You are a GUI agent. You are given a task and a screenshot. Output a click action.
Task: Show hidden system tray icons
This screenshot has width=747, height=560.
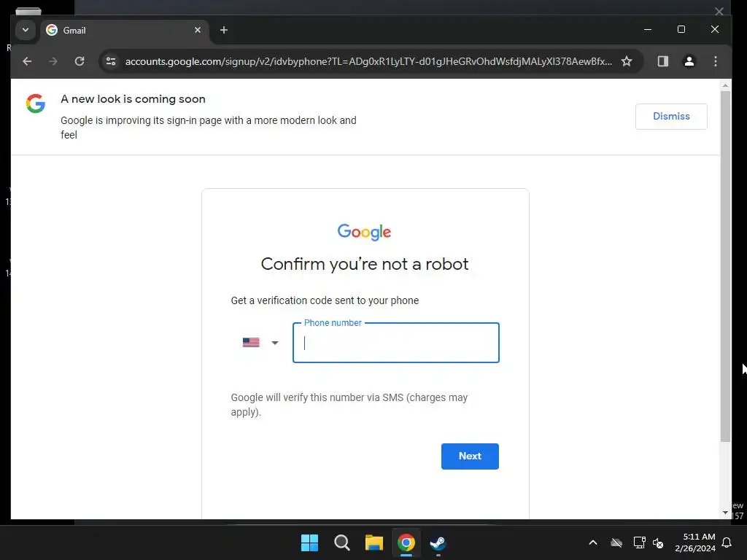click(593, 542)
